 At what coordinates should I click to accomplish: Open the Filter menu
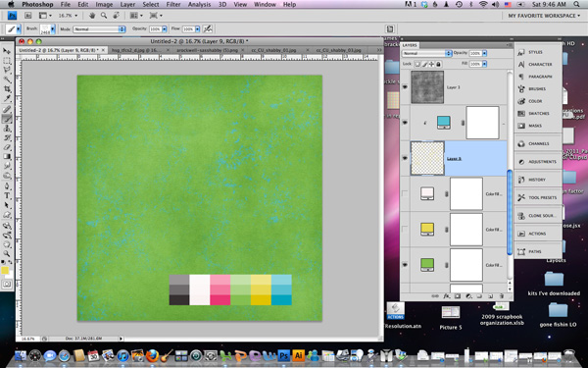[173, 5]
